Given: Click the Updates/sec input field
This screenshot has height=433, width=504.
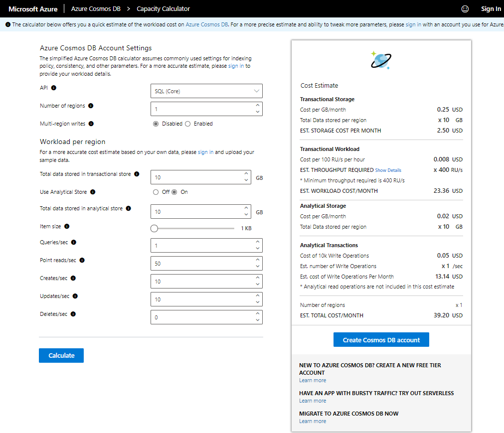Looking at the screenshot, I should click(206, 299).
